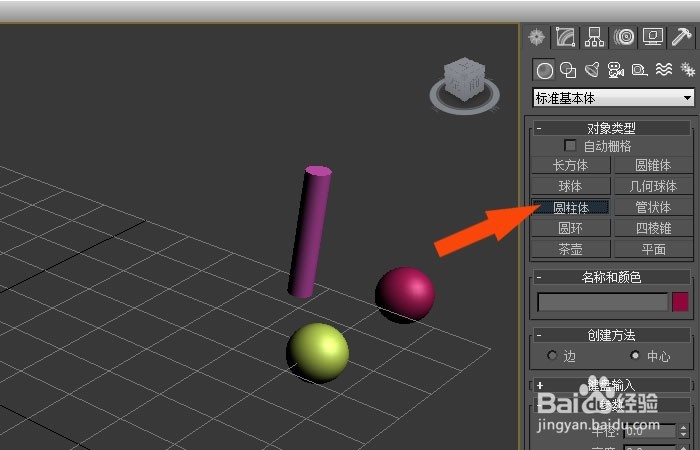
Task: Open the crimson object color swatch
Action: point(680,302)
